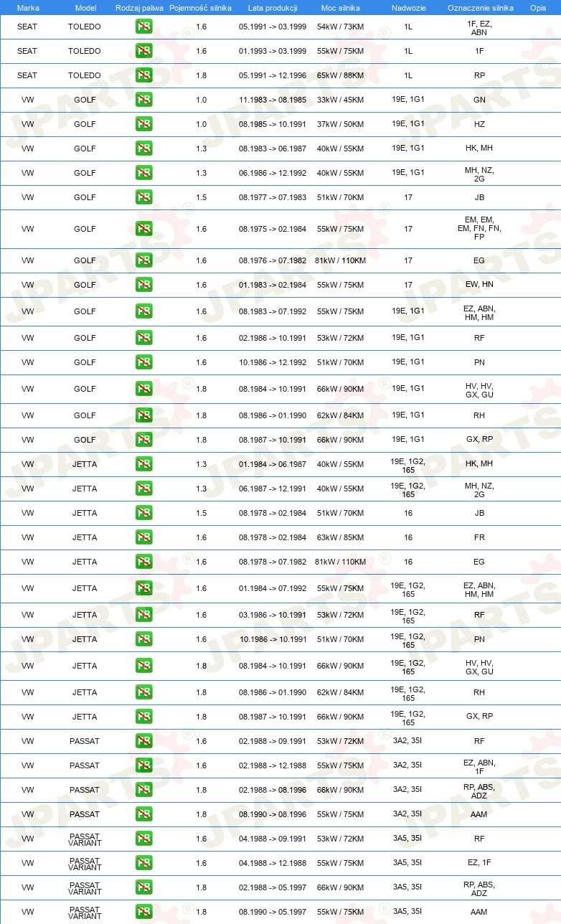
Task: Click the fuel icon for the SEAT TOLEDO 65kW / 88KM row
Action: [x=143, y=75]
